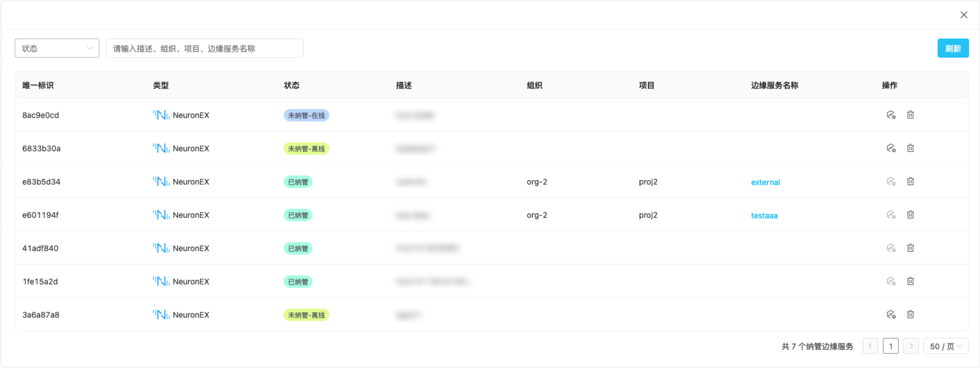Delete edge service e83b5d34 via trash icon
Screen dimensions: 980x368
point(911,181)
